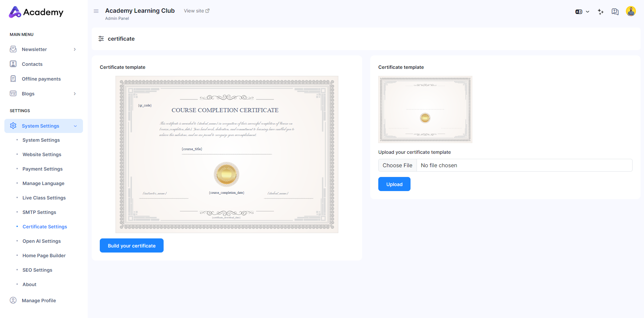The width and height of the screenshot is (644, 318).
Task: Click Choose File for certificate template
Action: pyautogui.click(x=397, y=165)
